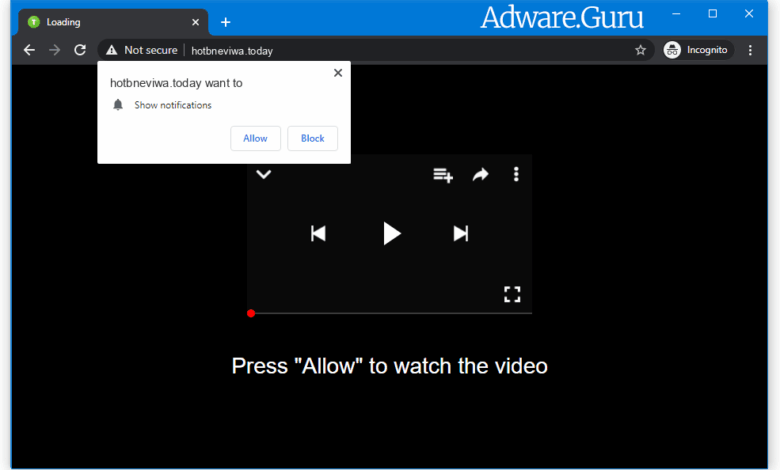Click the browser forward arrow
The height and width of the screenshot is (470, 780).
click(55, 50)
